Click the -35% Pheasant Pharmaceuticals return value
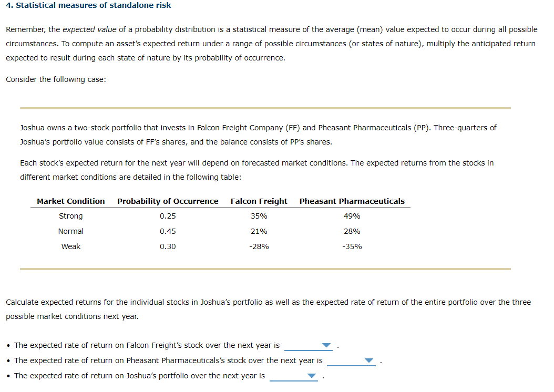Viewport: 554px width, 392px height. 352,246
